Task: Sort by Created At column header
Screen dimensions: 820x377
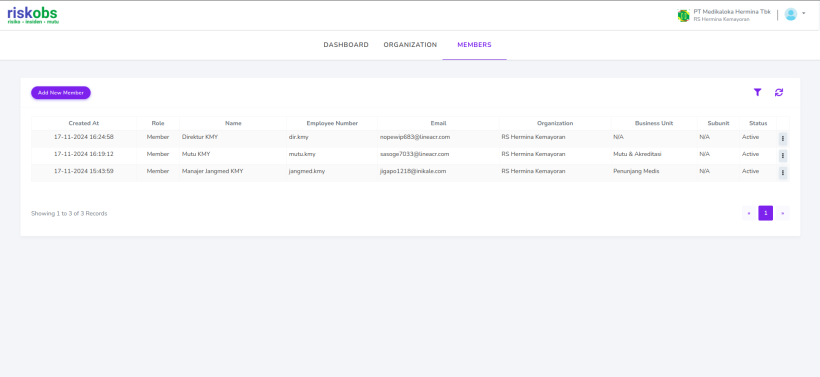Action: [x=84, y=123]
